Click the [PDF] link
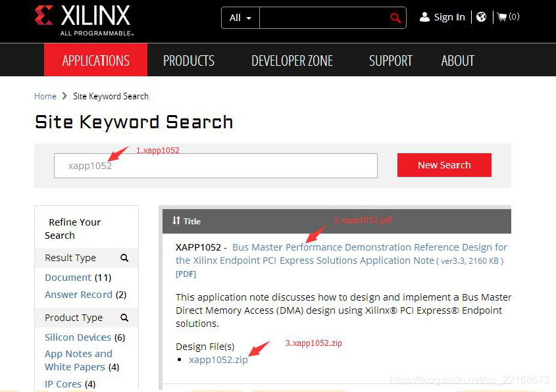The width and height of the screenshot is (556, 392). (x=186, y=274)
